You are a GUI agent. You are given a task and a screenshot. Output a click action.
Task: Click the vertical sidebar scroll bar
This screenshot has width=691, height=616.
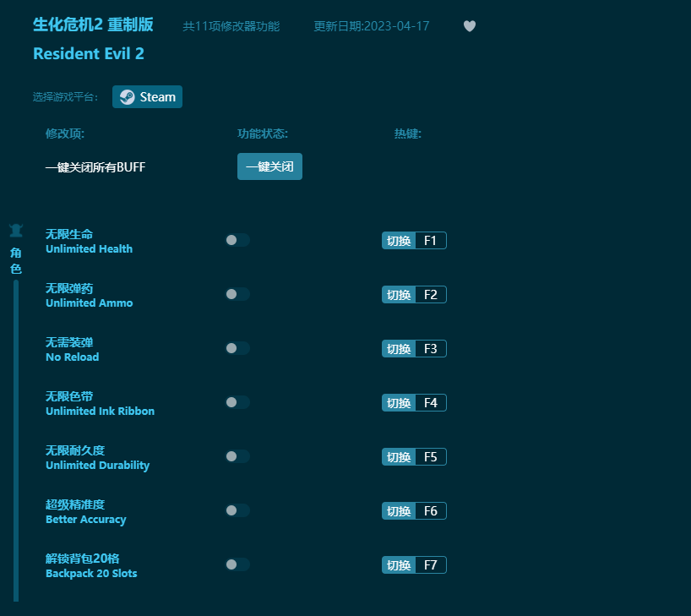pyautogui.click(x=16, y=440)
